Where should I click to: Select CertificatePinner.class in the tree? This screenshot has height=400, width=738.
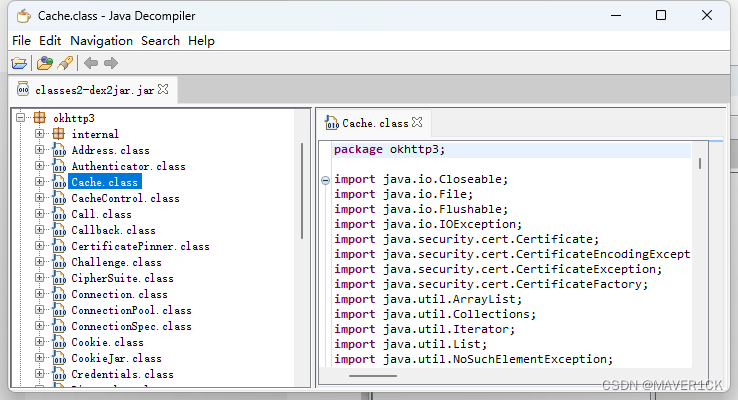tap(140, 246)
